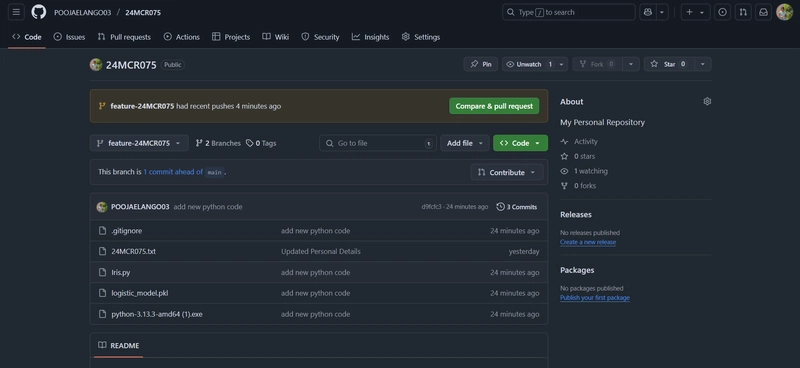The height and width of the screenshot is (368, 800).
Task: Open the pull requests icon in header
Action: point(743,12)
